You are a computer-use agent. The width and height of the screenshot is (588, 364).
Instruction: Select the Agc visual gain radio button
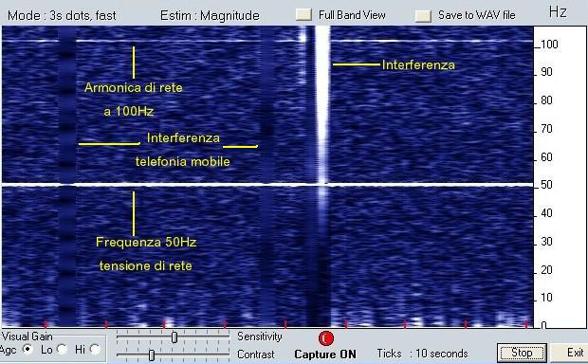[27, 350]
